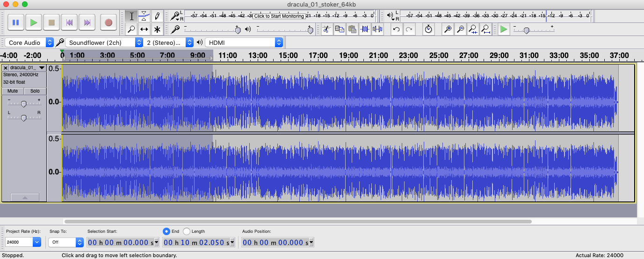
Task: Select the Zoom magnifier tool
Action: pos(132,29)
